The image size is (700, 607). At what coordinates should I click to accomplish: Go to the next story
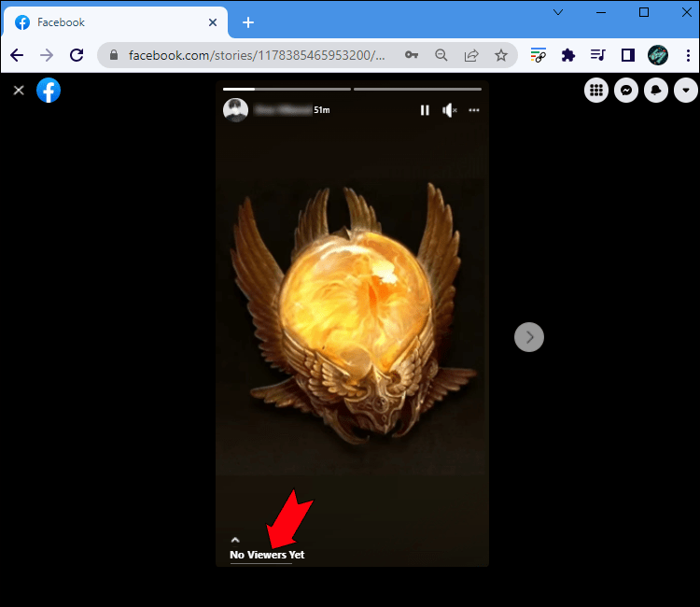529,337
